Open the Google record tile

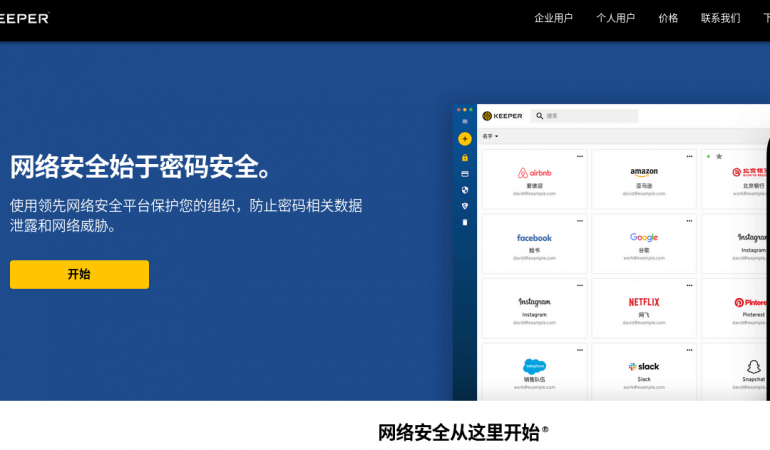coord(644,243)
